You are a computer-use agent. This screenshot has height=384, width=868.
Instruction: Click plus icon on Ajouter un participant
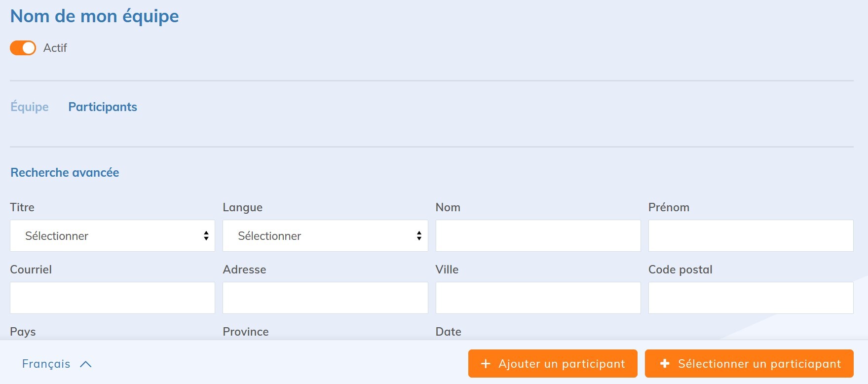tap(486, 364)
